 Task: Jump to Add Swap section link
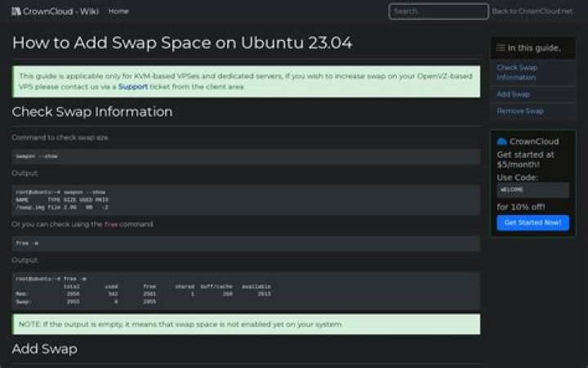513,94
